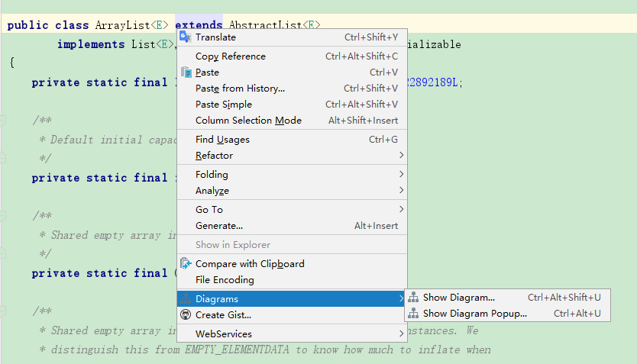Click the Show Diagram icon in submenu
This screenshot has height=364, width=637.
[x=413, y=298]
